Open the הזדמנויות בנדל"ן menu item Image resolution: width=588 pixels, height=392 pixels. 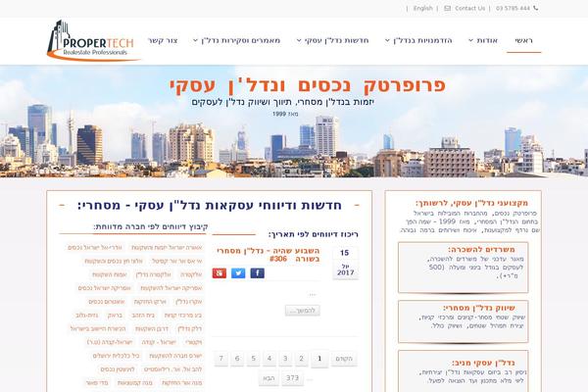pos(422,40)
